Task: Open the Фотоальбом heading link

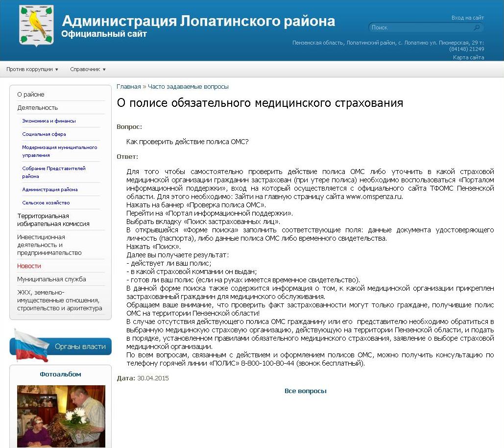Action: click(60, 374)
